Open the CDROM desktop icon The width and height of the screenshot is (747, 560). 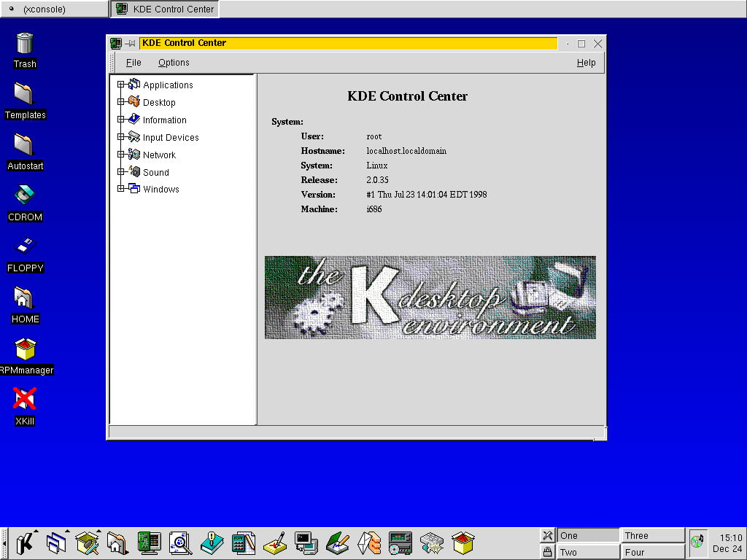25,203
